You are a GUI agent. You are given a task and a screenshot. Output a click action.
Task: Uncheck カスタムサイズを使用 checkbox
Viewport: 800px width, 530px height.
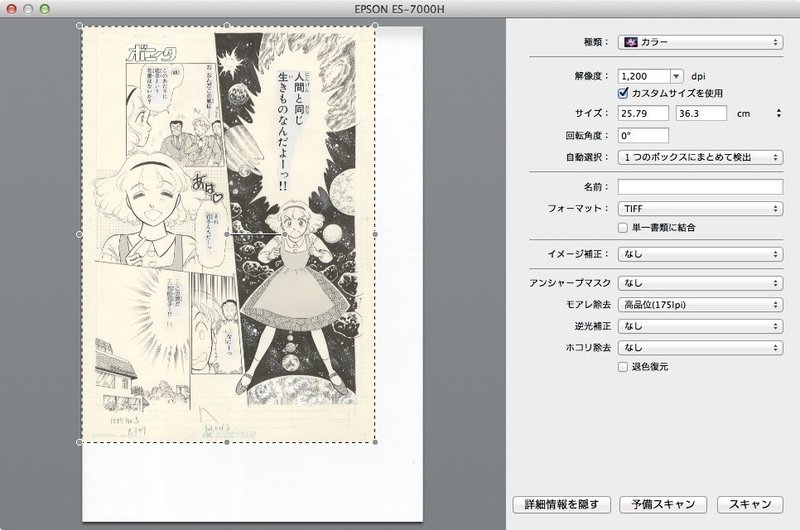623,93
